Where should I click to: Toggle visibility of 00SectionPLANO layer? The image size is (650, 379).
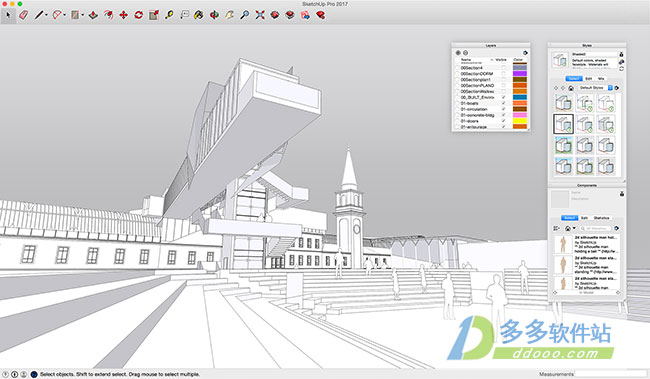click(503, 85)
